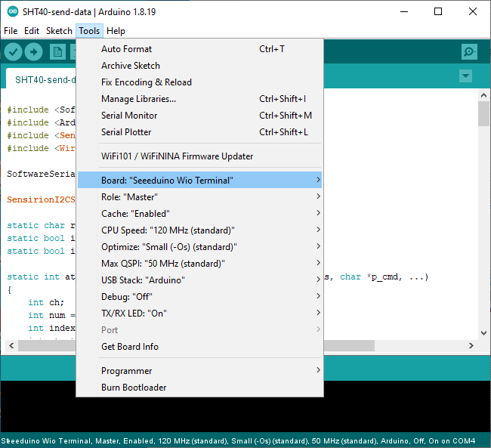Click the vertical scrollbar up arrow
The width and height of the screenshot is (491, 448).
coord(483,95)
